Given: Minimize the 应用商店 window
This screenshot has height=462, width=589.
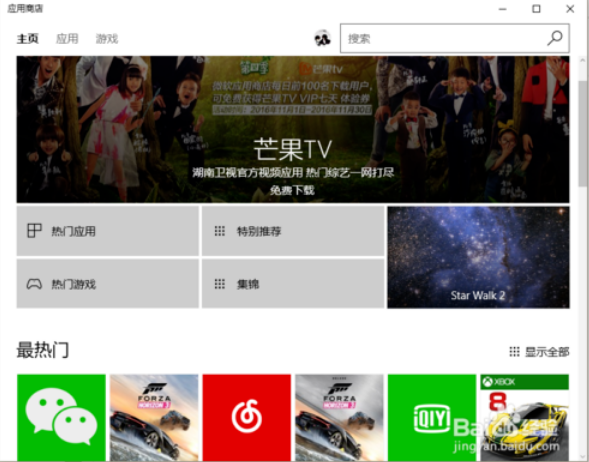Looking at the screenshot, I should point(503,9).
